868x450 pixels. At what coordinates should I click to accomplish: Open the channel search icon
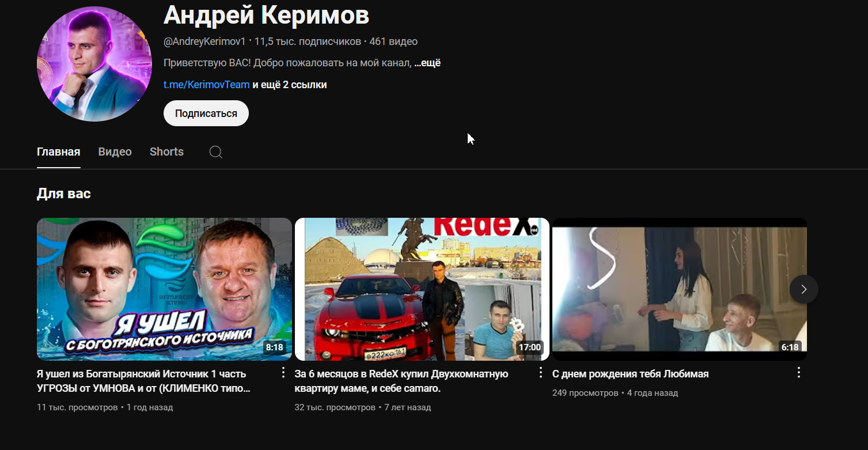point(215,152)
